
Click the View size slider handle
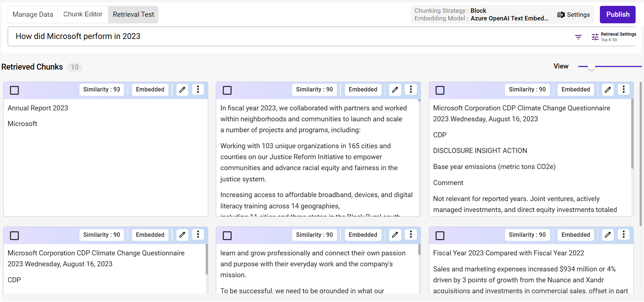pyautogui.click(x=591, y=66)
